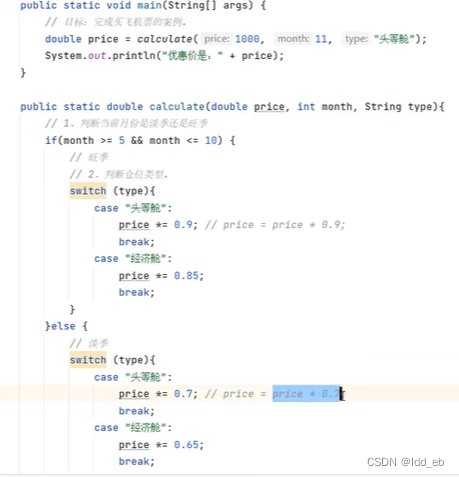Image resolution: width=459 pixels, height=477 pixels.
Task: Click the value 0.85
Action: (186, 276)
